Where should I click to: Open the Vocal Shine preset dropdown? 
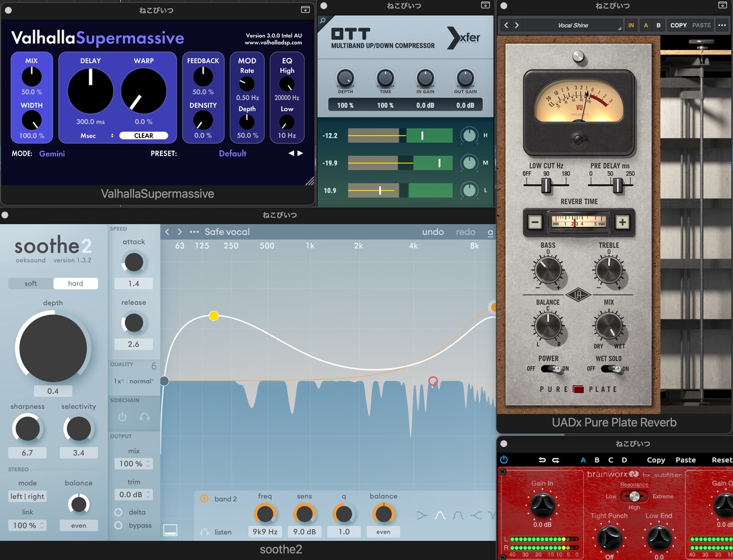[x=573, y=25]
